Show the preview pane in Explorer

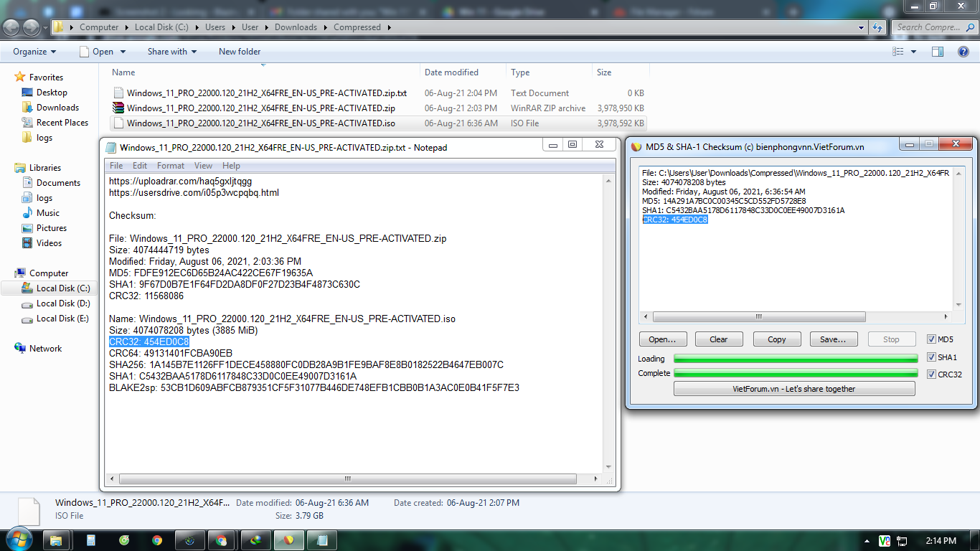[937, 52]
